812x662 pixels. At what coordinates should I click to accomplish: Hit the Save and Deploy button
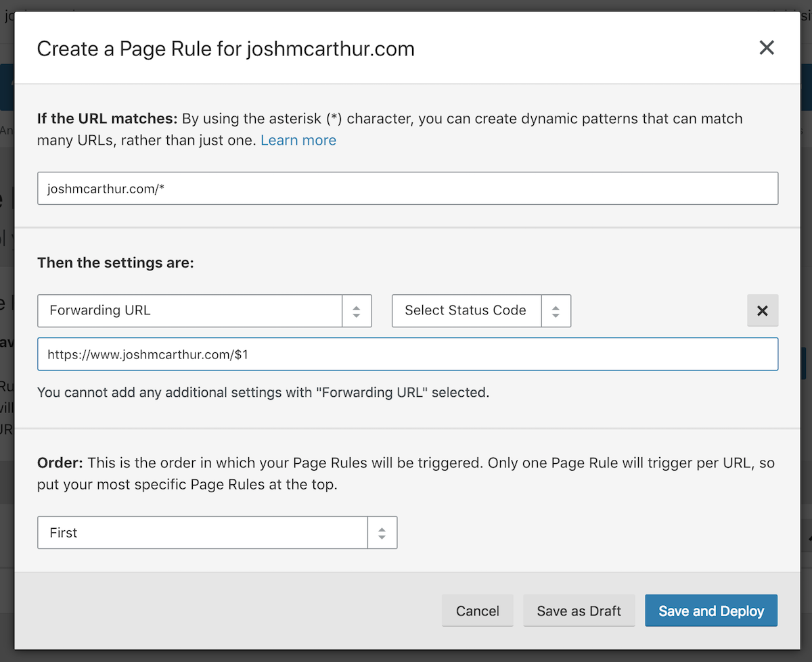(711, 611)
